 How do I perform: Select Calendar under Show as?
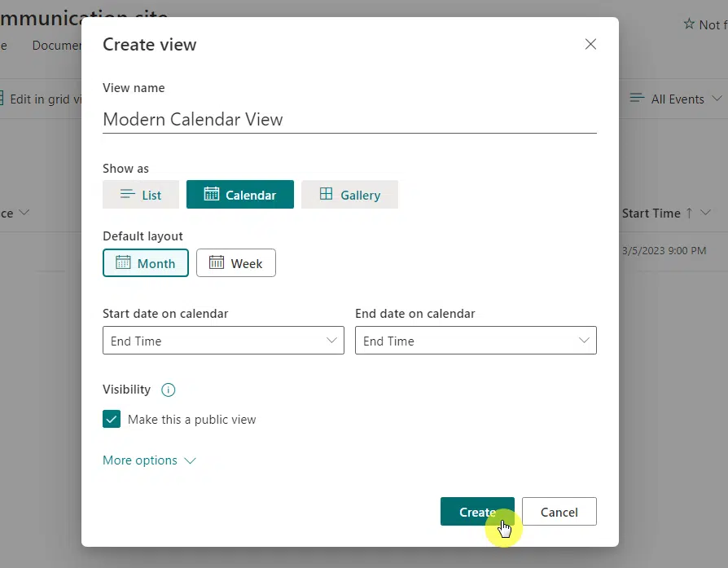(240, 195)
